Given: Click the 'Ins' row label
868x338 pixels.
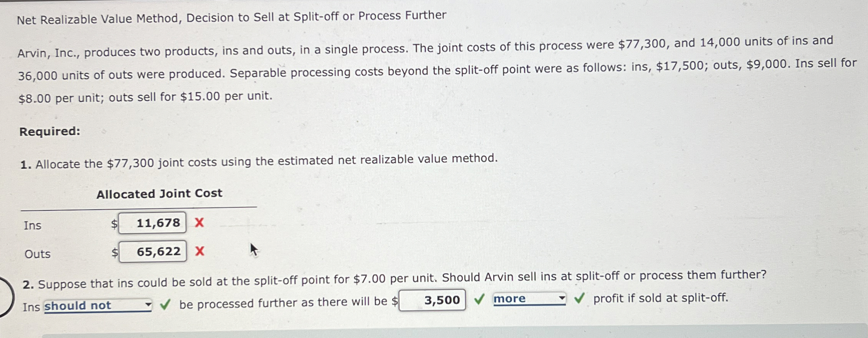Looking at the screenshot, I should coord(32,225).
